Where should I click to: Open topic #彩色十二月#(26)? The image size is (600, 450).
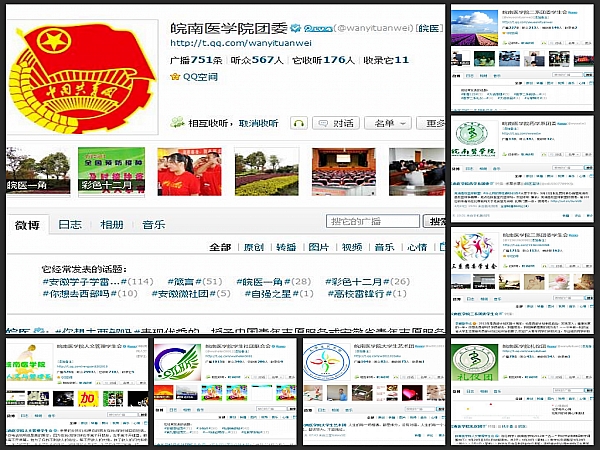[368, 282]
